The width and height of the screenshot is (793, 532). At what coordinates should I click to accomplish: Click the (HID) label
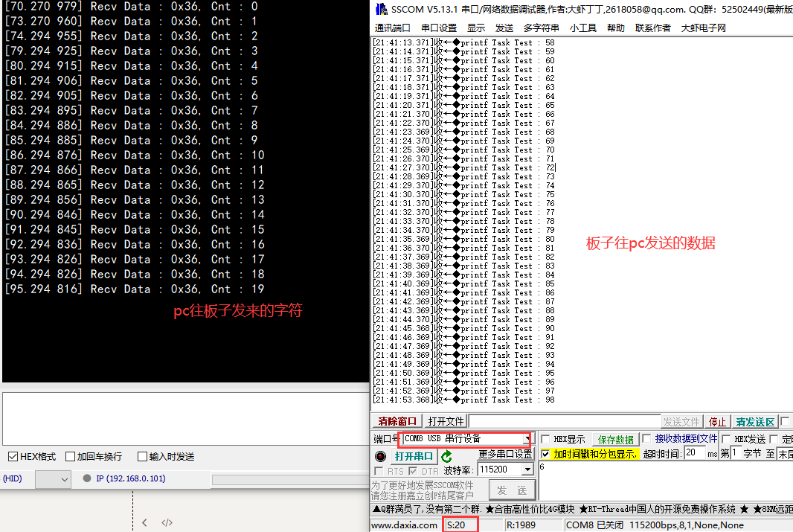pyautogui.click(x=13, y=478)
